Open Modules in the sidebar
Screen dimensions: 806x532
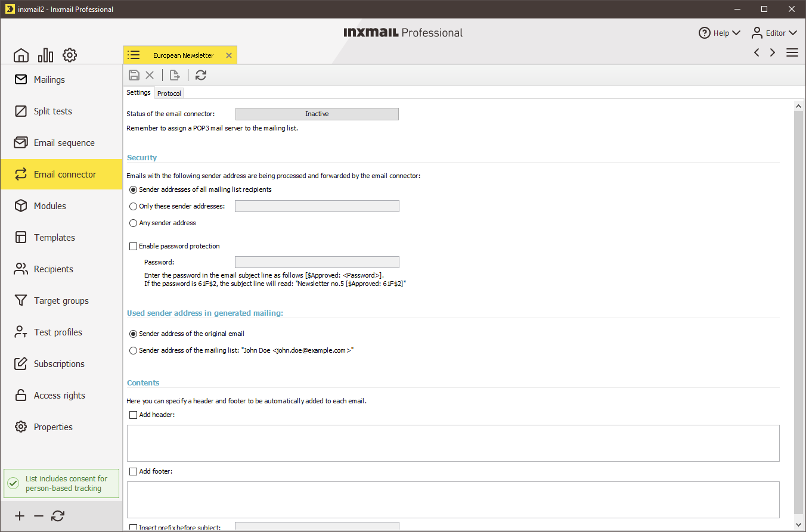(61, 206)
